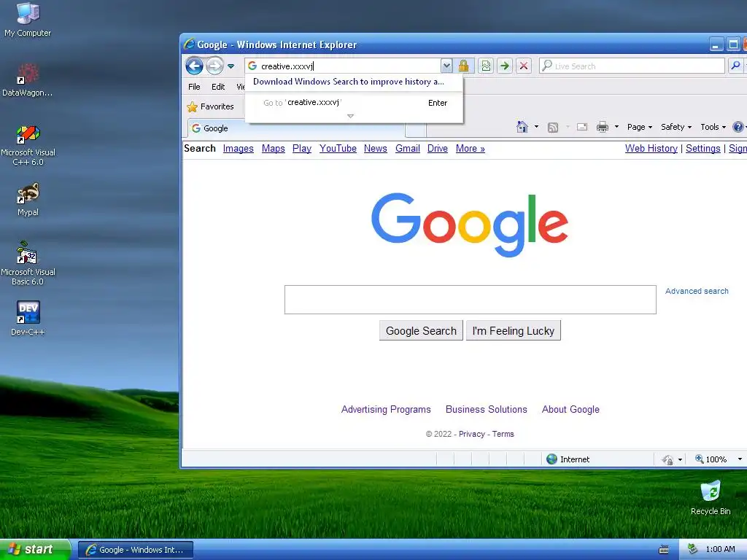Click the Google search input box

pyautogui.click(x=471, y=300)
